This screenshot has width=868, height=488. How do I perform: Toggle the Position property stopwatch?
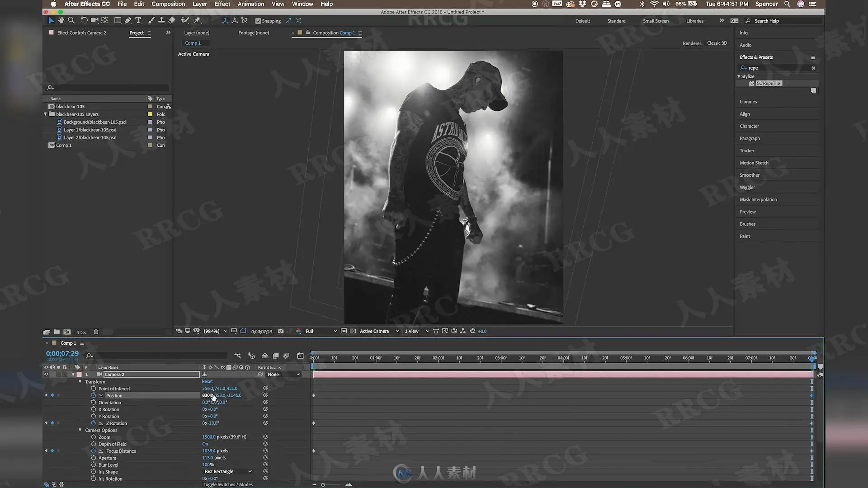tap(94, 395)
